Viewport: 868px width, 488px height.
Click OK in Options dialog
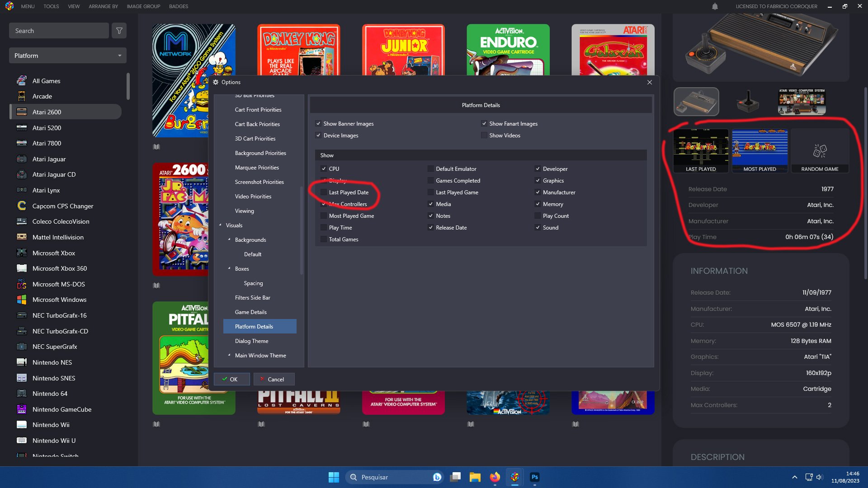pos(232,379)
